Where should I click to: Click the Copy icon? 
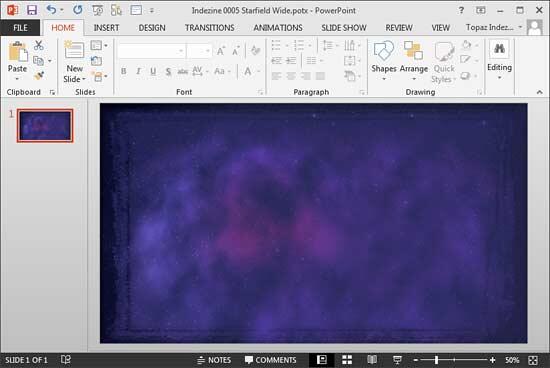coord(38,61)
